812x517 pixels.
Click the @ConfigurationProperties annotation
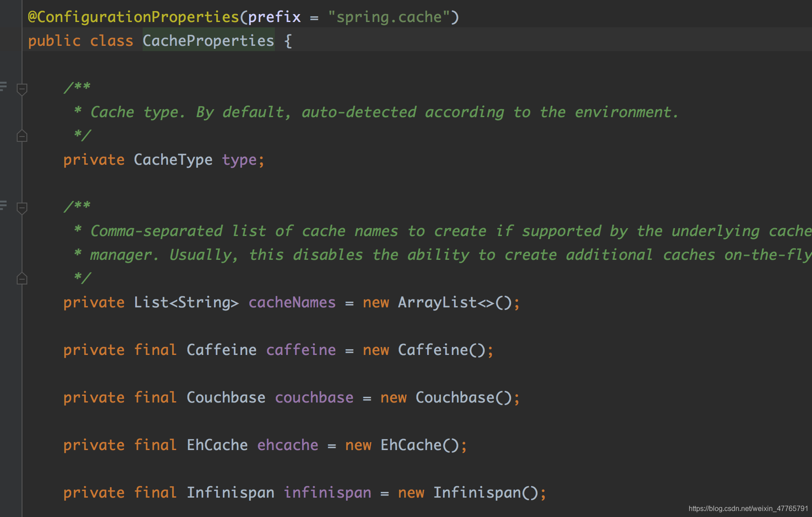pyautogui.click(x=133, y=17)
